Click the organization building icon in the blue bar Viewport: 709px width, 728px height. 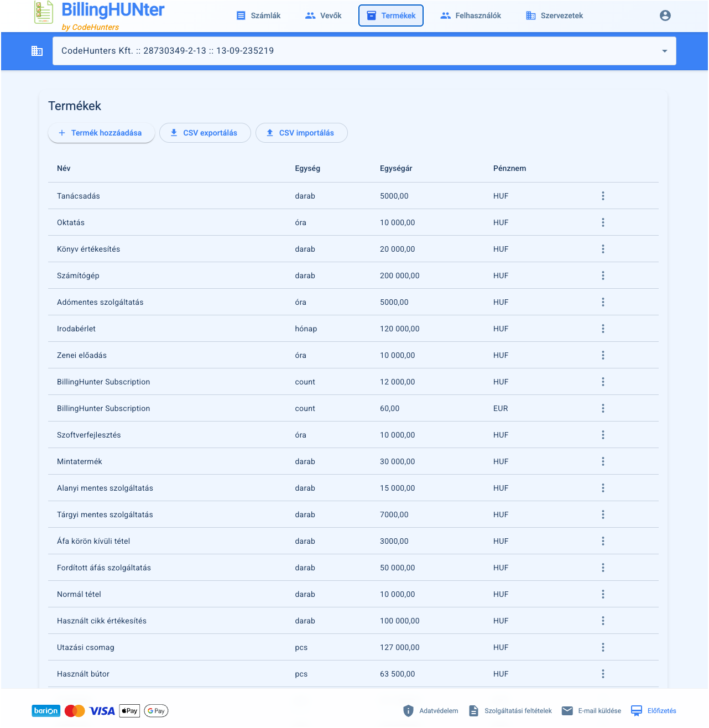click(x=37, y=51)
